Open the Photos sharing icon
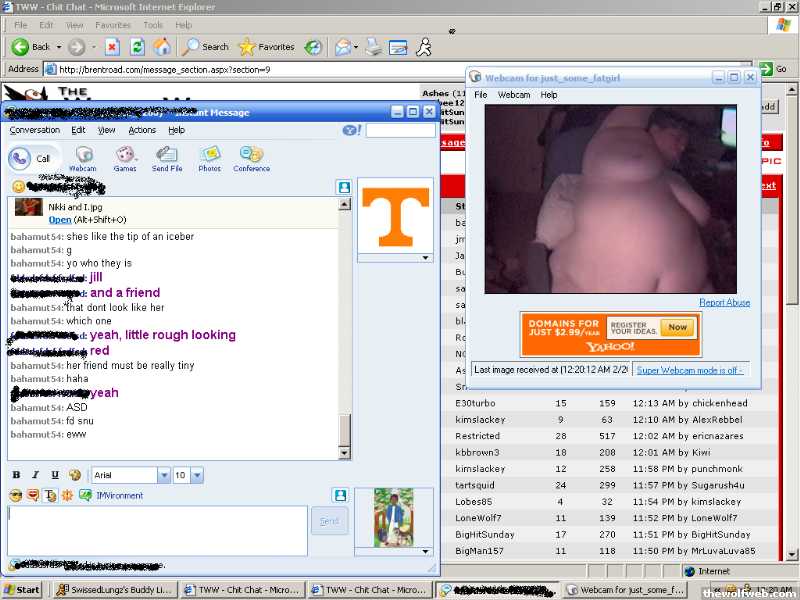Image resolution: width=800 pixels, height=600 pixels. [209, 157]
